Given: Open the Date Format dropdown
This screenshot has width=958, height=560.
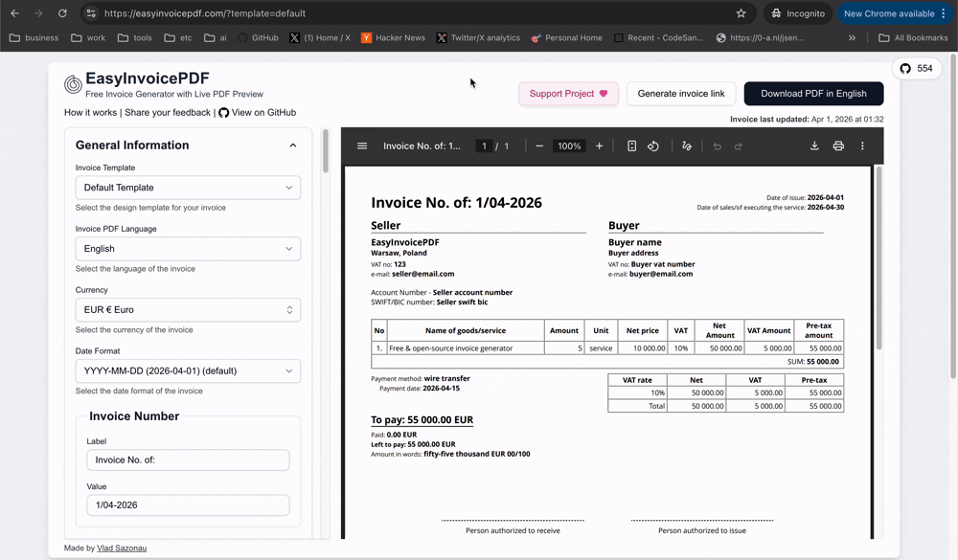Looking at the screenshot, I should [188, 370].
